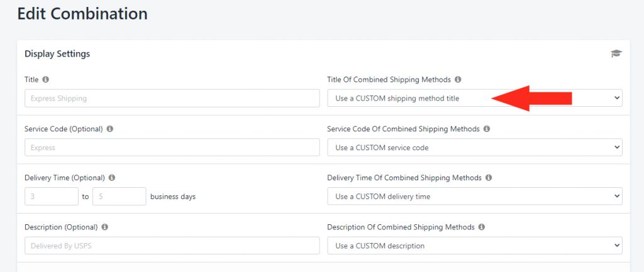This screenshot has width=644, height=272.
Task: Click the info icon beside Title label
Action: [x=45, y=80]
